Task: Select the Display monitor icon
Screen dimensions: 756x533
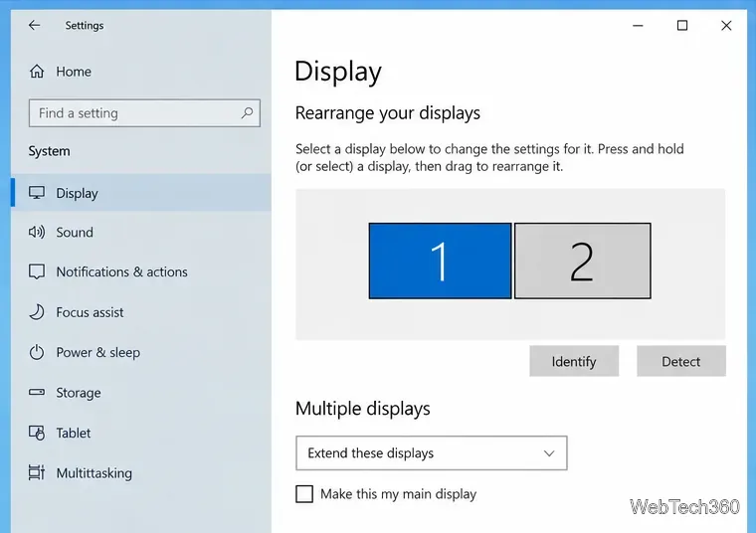Action: (37, 193)
